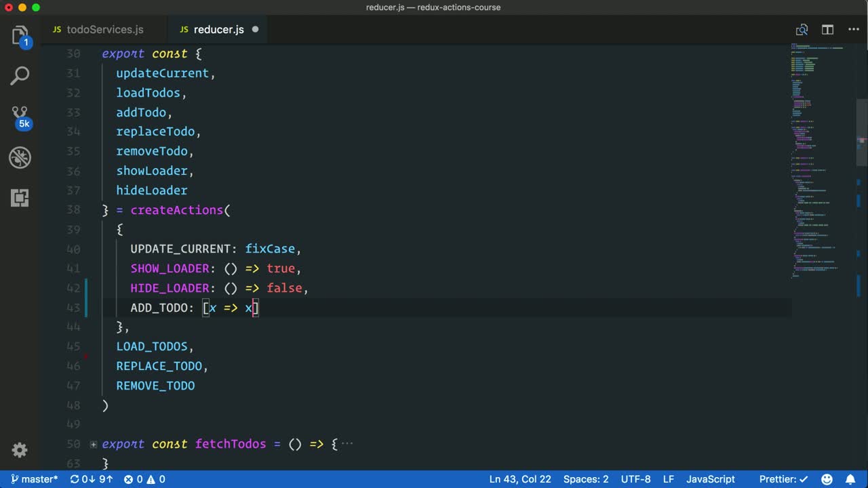Open the find-in-file icon in tab bar
The width and height of the screenshot is (868, 488).
[802, 30]
